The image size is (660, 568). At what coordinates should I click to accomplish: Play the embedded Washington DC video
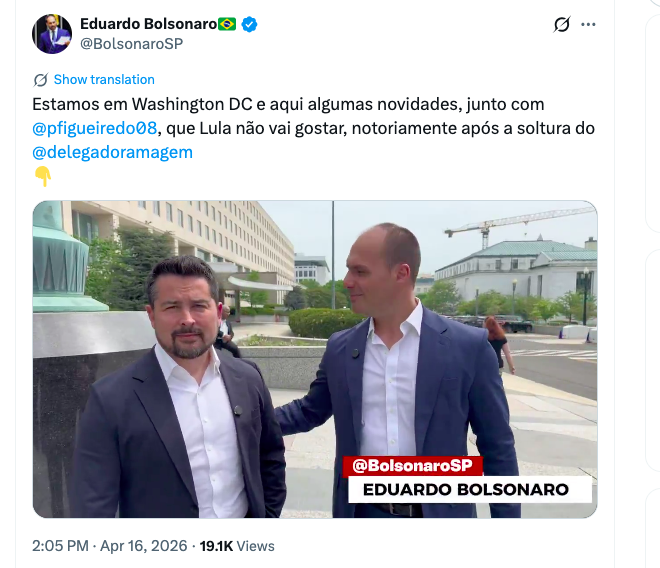pyautogui.click(x=315, y=359)
